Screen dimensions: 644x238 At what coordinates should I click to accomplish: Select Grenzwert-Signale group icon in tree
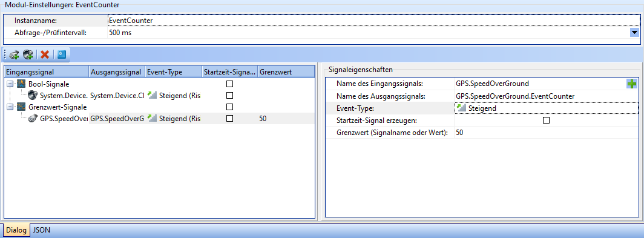point(21,107)
